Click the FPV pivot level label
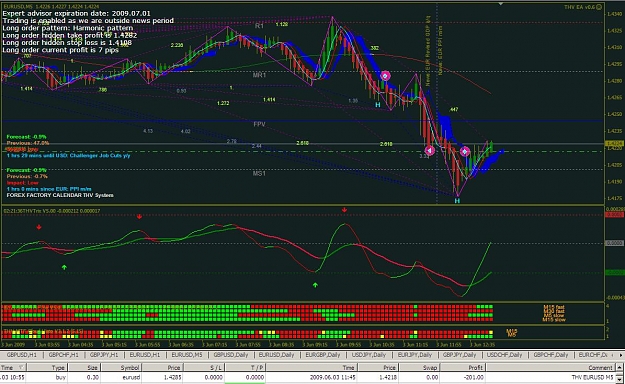625x384 pixels. (259, 124)
